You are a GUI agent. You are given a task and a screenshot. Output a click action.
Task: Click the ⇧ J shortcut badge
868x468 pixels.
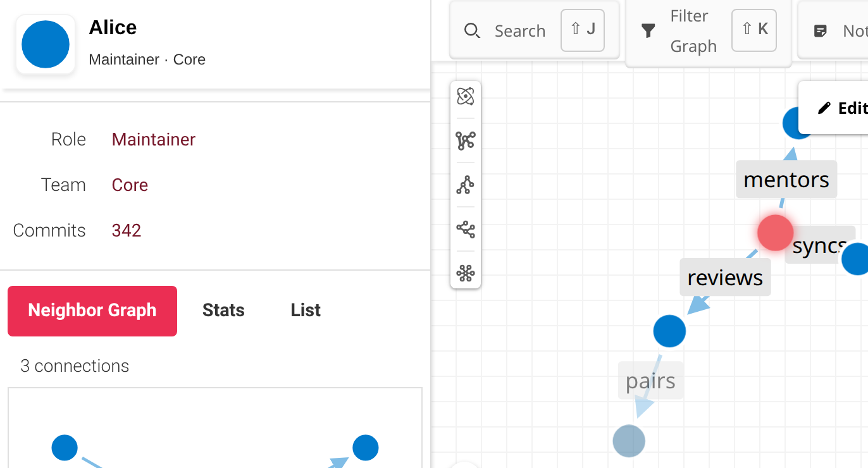coord(583,30)
